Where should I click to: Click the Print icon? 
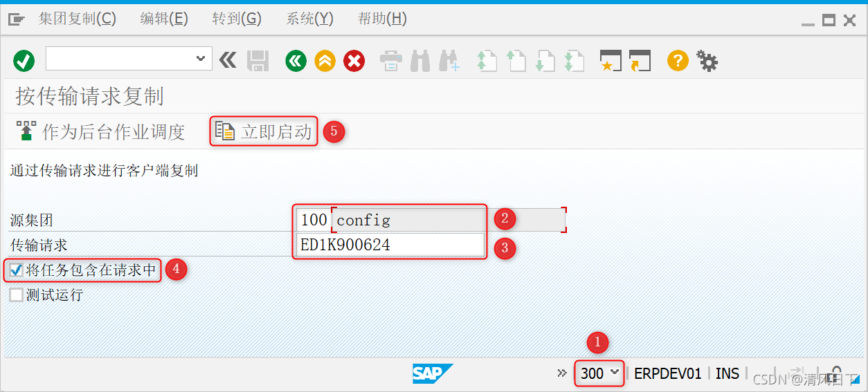391,61
